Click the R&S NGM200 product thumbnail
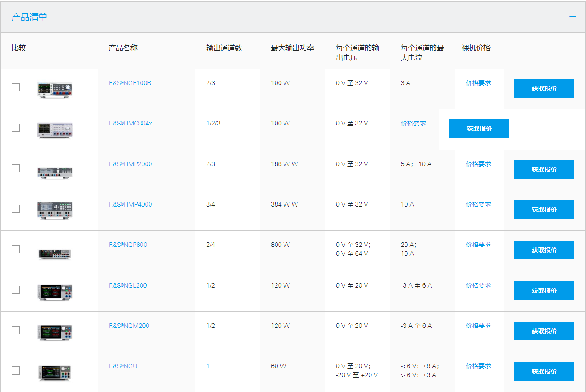The height and width of the screenshot is (392, 586). coord(54,332)
